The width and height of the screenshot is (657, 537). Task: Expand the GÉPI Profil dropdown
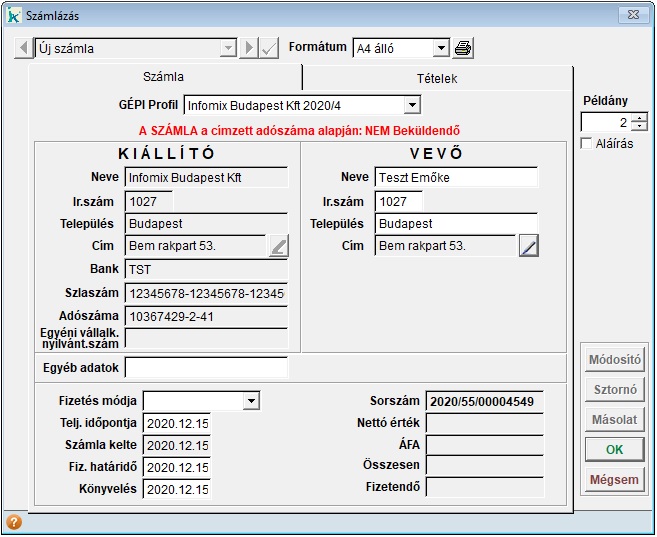click(412, 105)
